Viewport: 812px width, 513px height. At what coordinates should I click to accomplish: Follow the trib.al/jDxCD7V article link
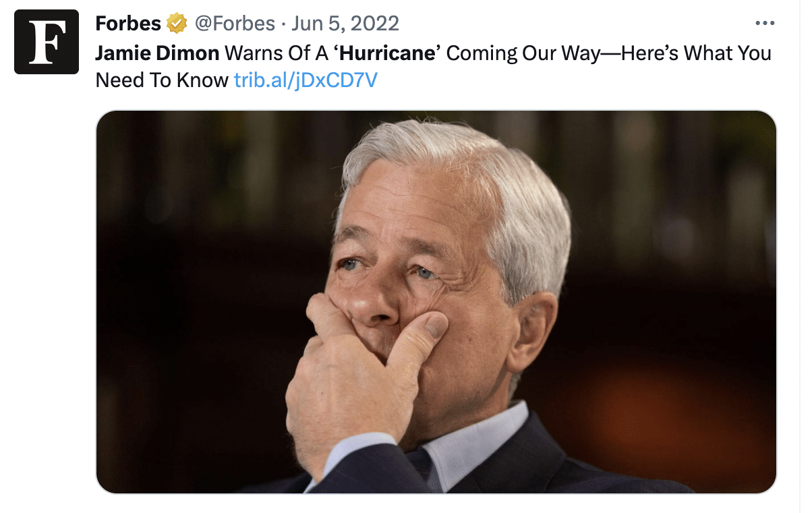306,80
